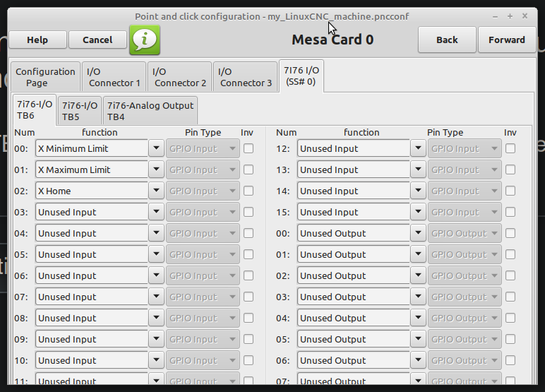Switch to I/O Connector 2 tab
This screenshot has width=545, height=392.
tap(180, 77)
